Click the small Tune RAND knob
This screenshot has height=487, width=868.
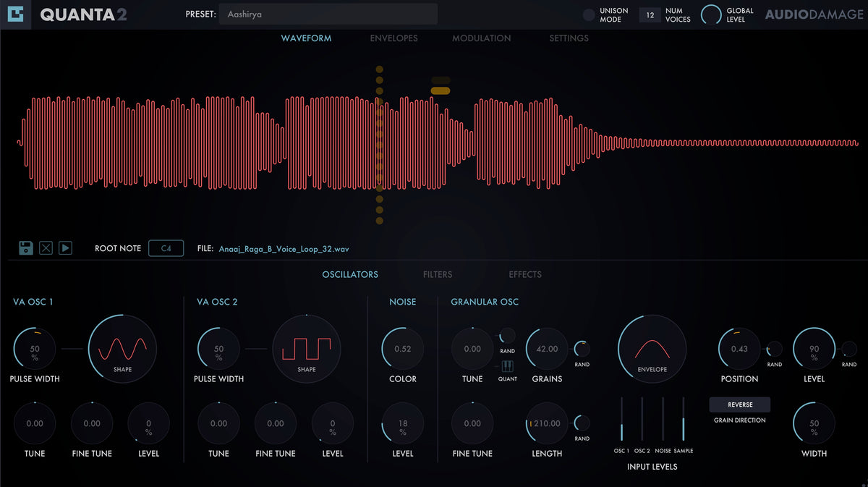pos(508,335)
